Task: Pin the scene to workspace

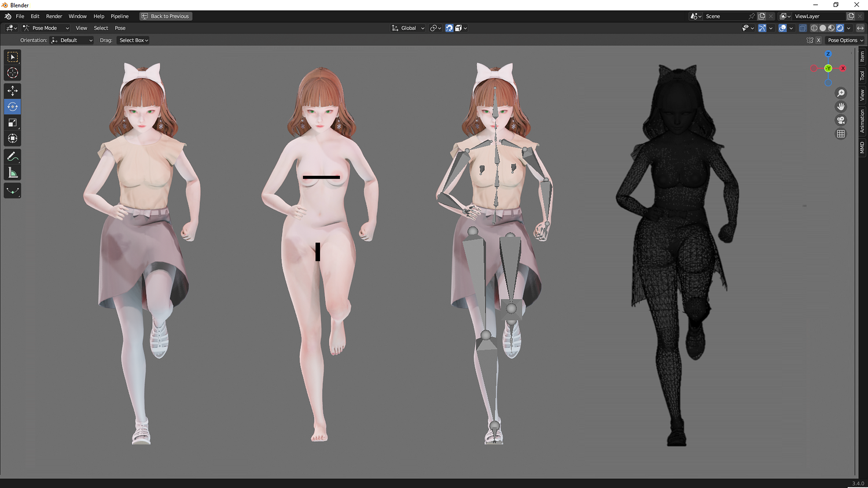Action: [x=752, y=16]
